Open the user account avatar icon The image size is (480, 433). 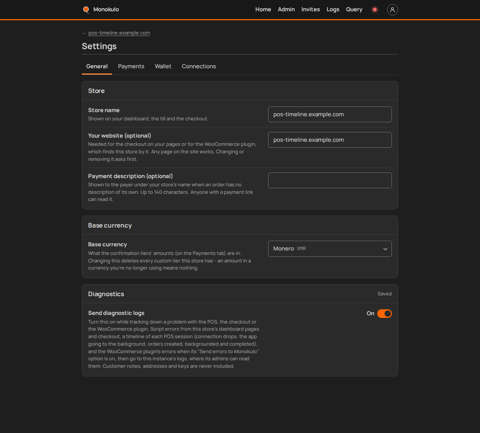coord(392,10)
